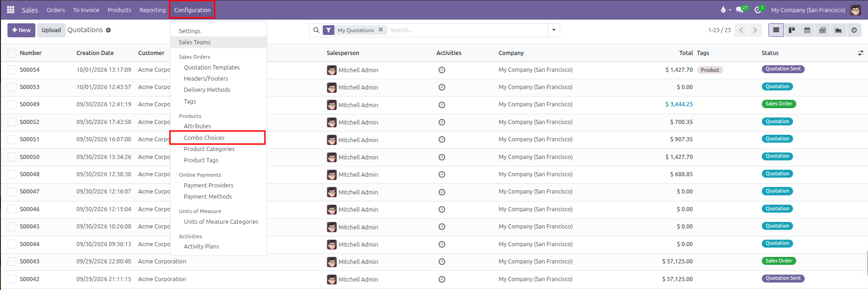
Task: Click activity clock for S00049
Action: 442,105
